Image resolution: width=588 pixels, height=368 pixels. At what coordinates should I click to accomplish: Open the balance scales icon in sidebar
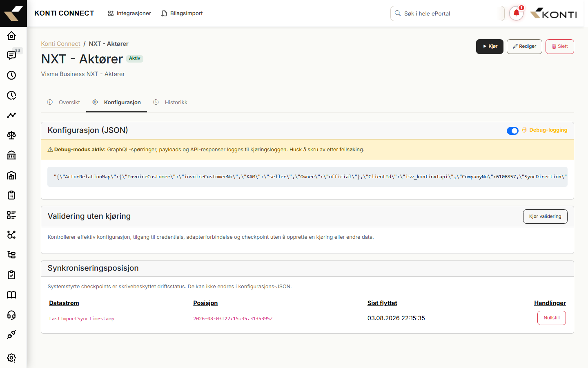(11, 135)
